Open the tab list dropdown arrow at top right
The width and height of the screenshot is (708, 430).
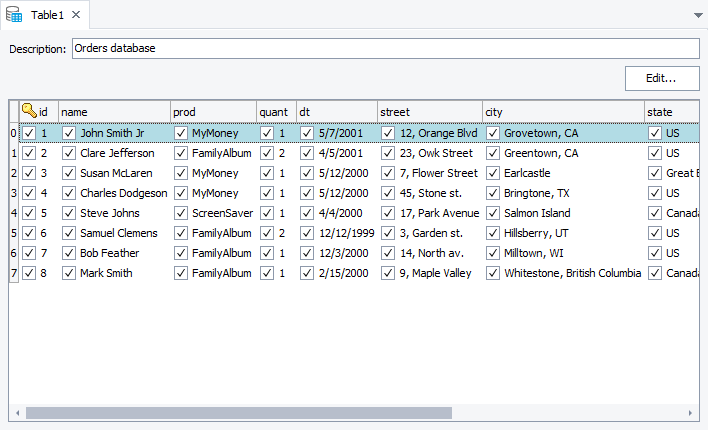coord(697,16)
